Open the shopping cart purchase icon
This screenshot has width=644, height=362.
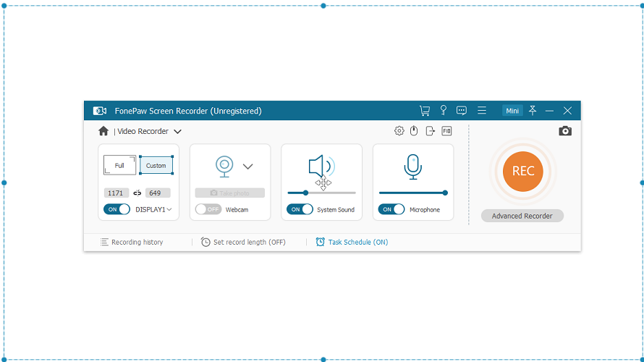click(x=425, y=111)
